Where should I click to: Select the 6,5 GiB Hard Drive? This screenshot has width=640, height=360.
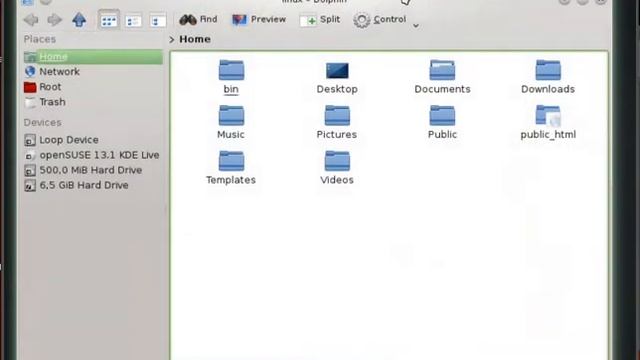(93, 185)
